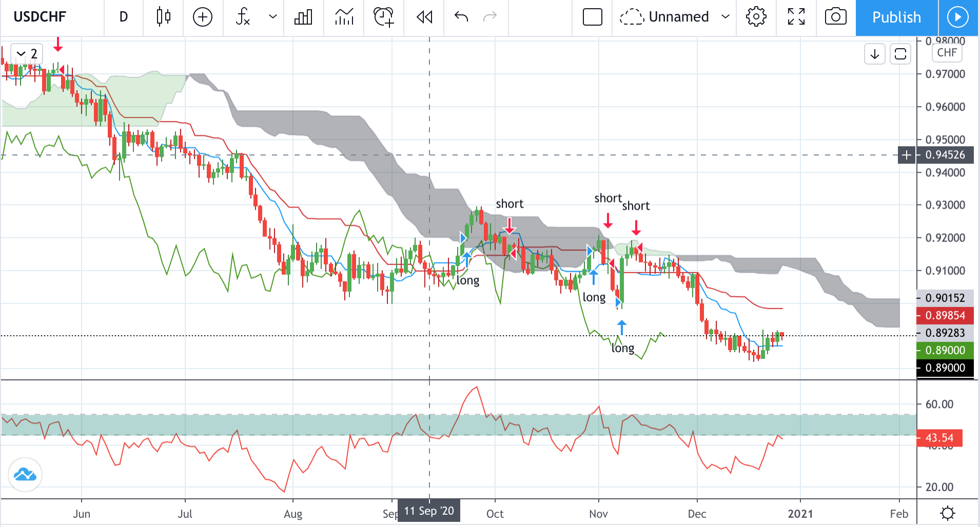Image resolution: width=980 pixels, height=527 pixels.
Task: Open time axis settings gear
Action: point(948,513)
